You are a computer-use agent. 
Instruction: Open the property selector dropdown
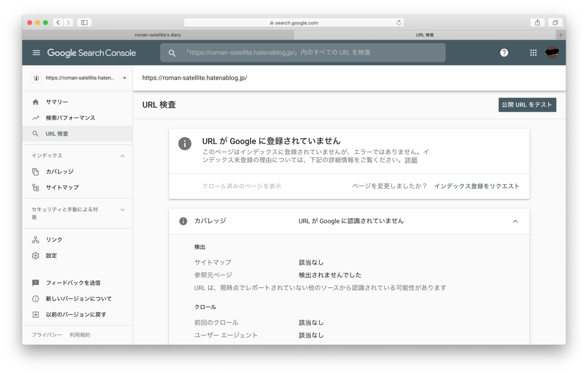tap(80, 78)
